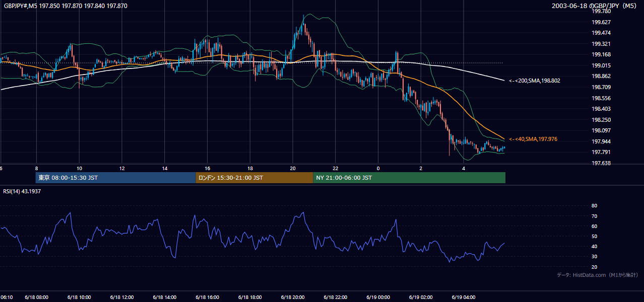This screenshot has height=302, width=644.
Task: Click RSI scale level 20
Action: point(594,267)
